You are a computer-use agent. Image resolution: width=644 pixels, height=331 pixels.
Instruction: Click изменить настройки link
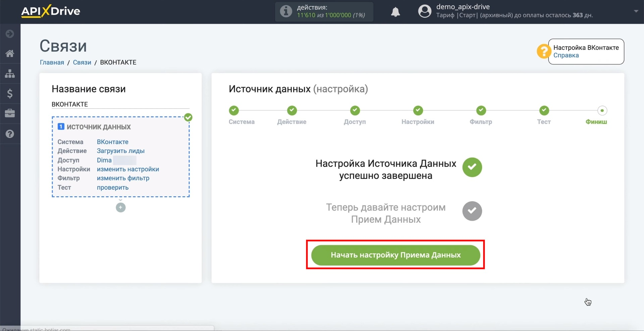(128, 169)
